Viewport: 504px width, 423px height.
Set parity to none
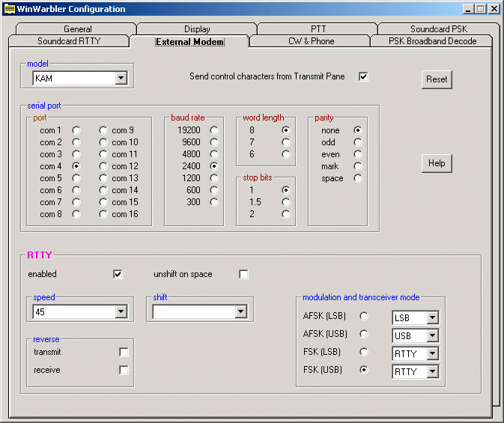click(x=358, y=130)
